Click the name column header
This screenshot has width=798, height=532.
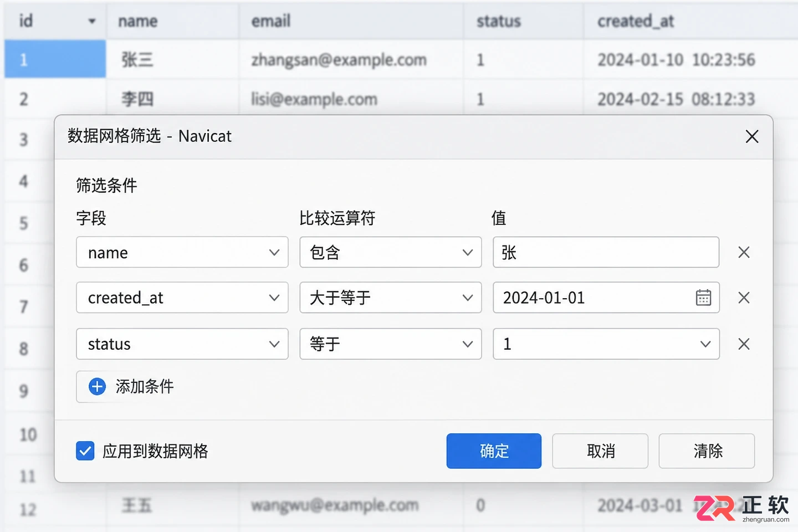coord(172,21)
